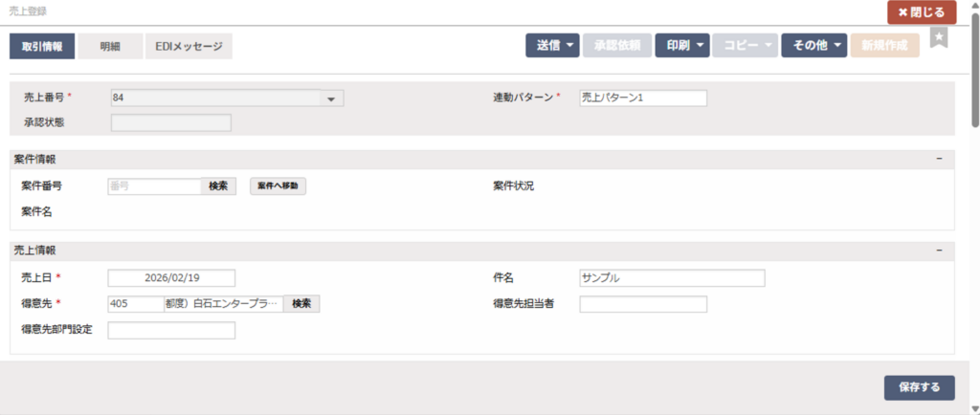
Task: Click 検索 next to 得意先
Action: click(301, 303)
